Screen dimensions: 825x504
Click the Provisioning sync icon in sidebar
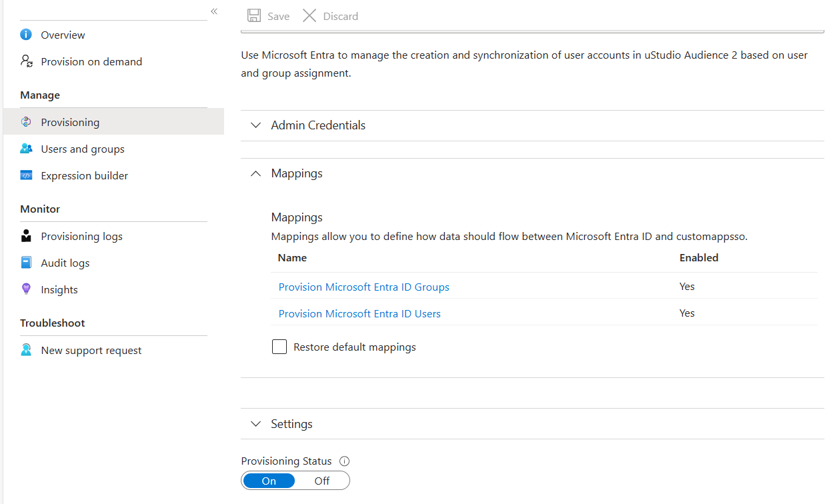coord(26,122)
